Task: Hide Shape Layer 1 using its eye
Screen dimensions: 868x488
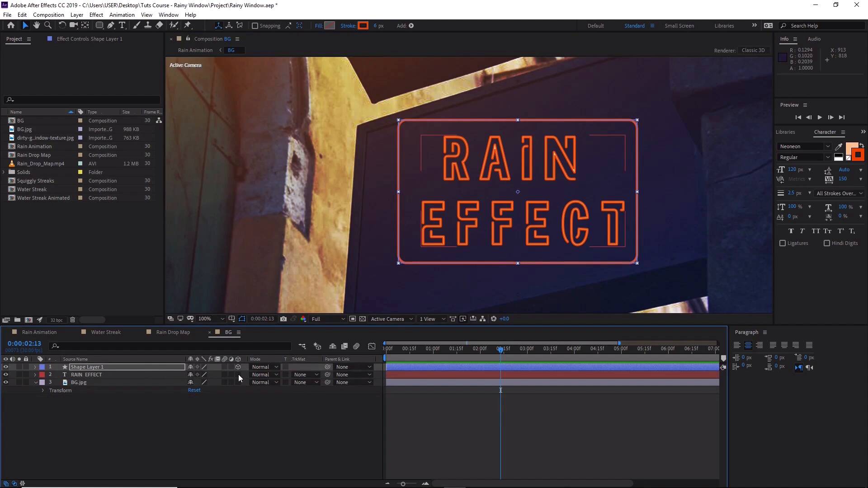Action: pos(5,367)
